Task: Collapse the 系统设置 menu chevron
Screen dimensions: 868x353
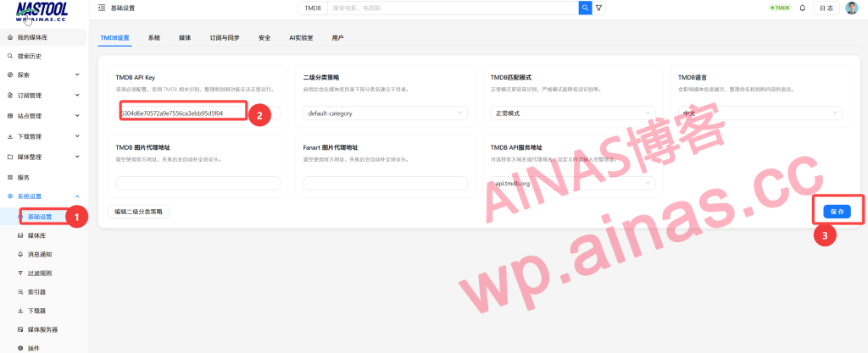Action: [x=77, y=196]
